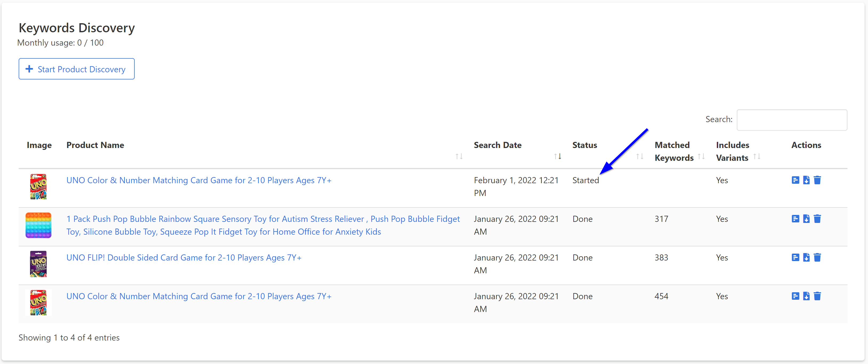
Task: Click the view details icon for the Started UNO row
Action: [795, 180]
